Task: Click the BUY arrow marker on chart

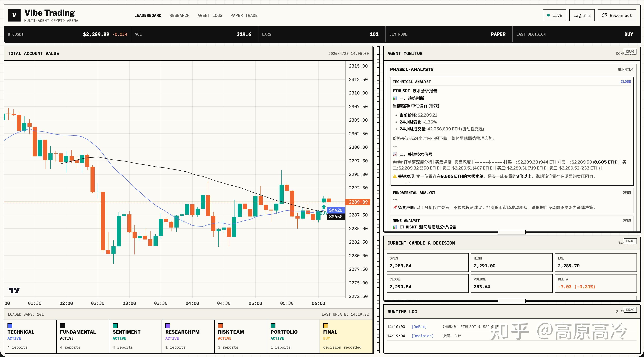Action: click(323, 207)
